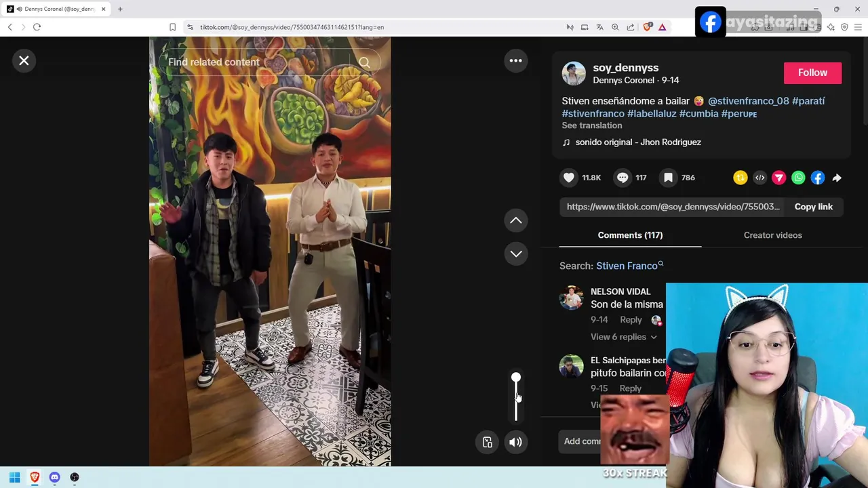Screen dimensions: 868x488
Task: Open the @stivenfranco_08 mention
Action: 748,101
